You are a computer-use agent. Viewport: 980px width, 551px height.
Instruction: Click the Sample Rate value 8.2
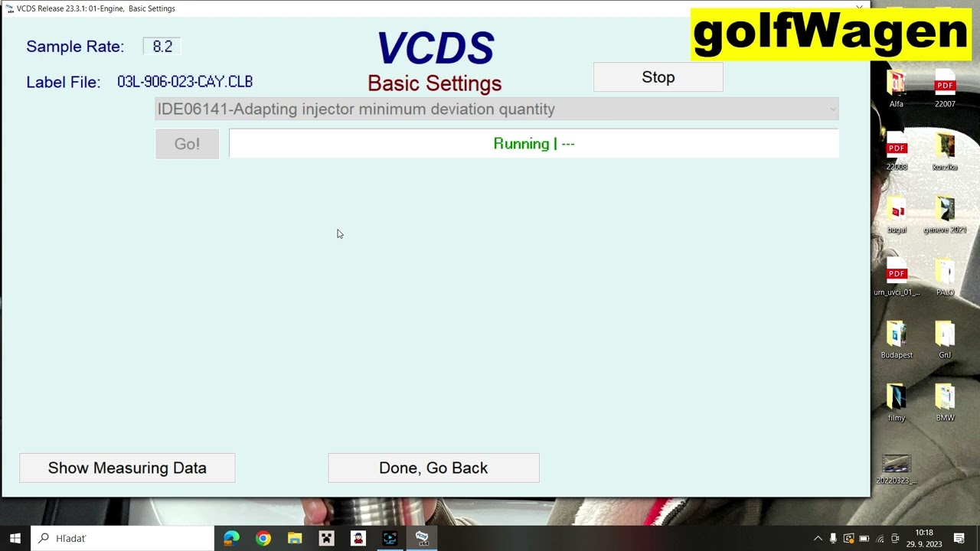click(162, 47)
